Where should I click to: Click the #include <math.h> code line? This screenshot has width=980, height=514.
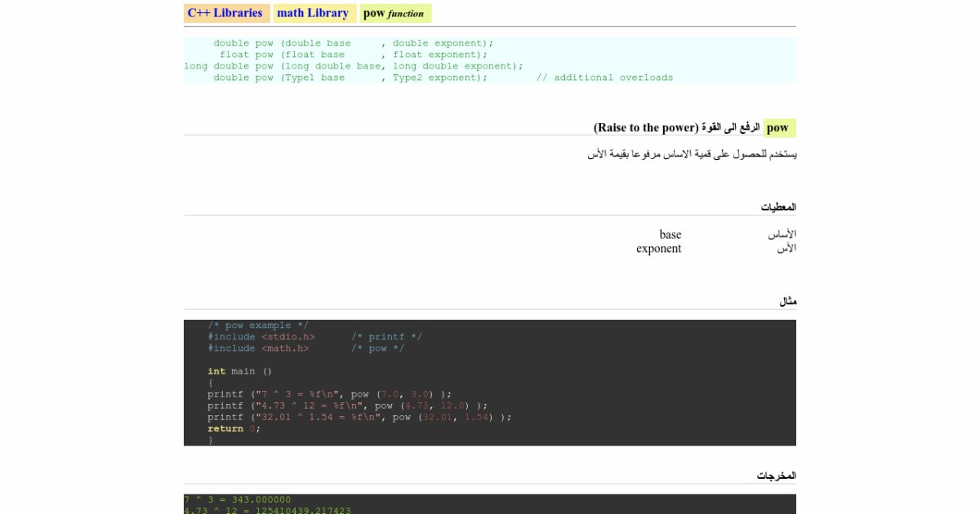[258, 348]
